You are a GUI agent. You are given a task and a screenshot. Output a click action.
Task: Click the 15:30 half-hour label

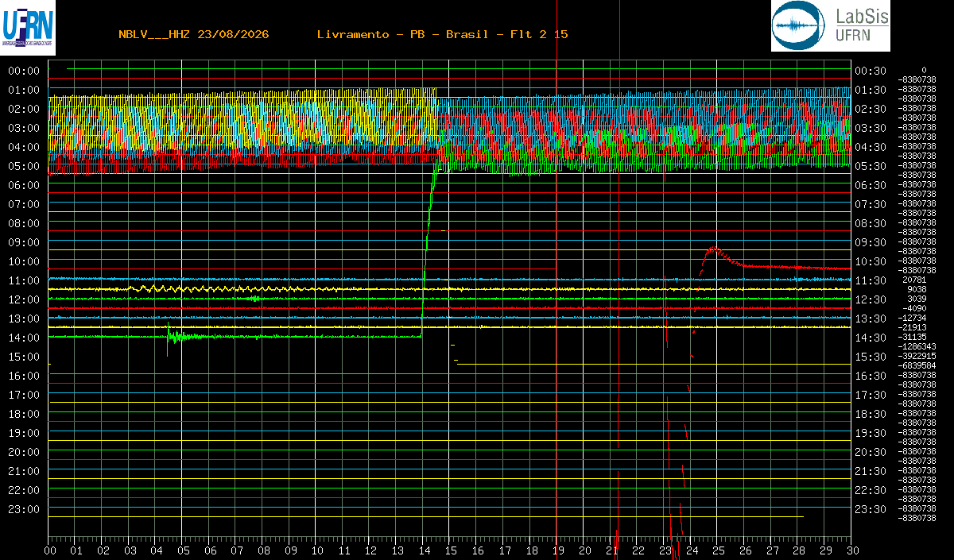(x=870, y=357)
